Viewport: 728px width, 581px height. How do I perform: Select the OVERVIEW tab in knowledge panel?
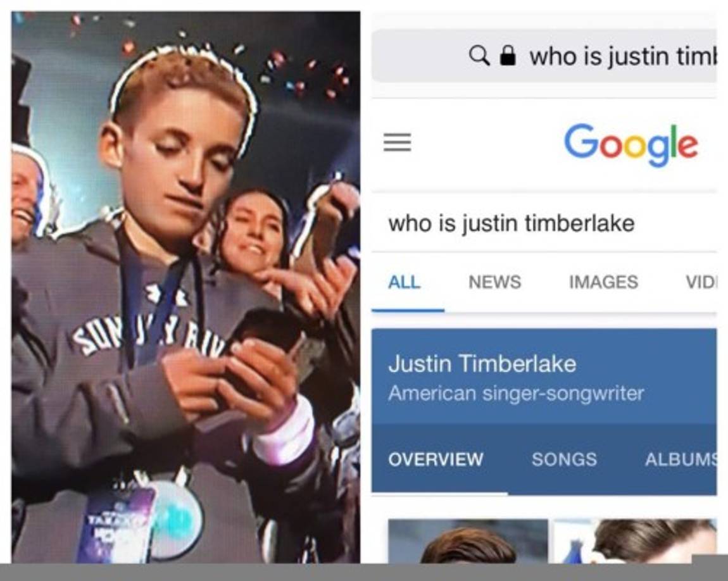pyautogui.click(x=436, y=459)
